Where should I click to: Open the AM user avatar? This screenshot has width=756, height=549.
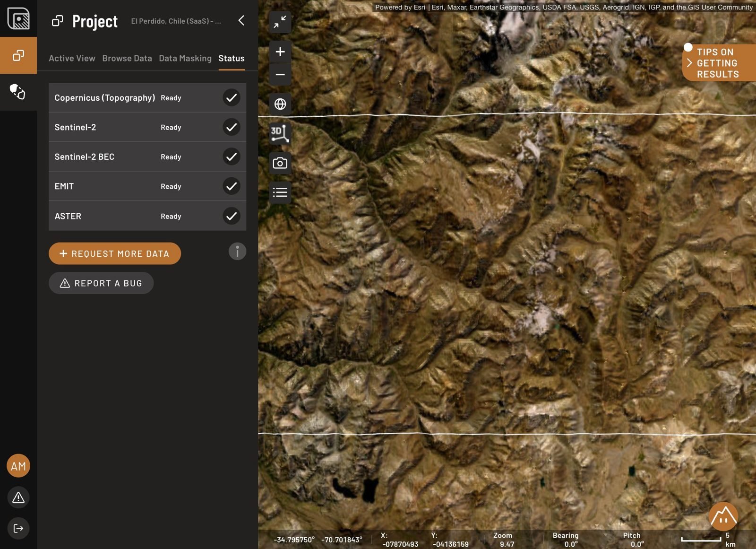click(x=18, y=466)
